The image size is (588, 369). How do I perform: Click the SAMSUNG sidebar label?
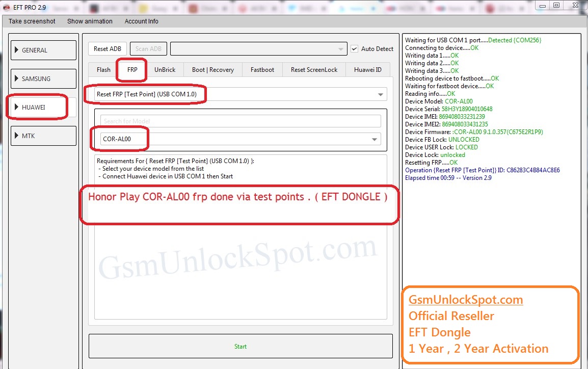click(x=36, y=79)
